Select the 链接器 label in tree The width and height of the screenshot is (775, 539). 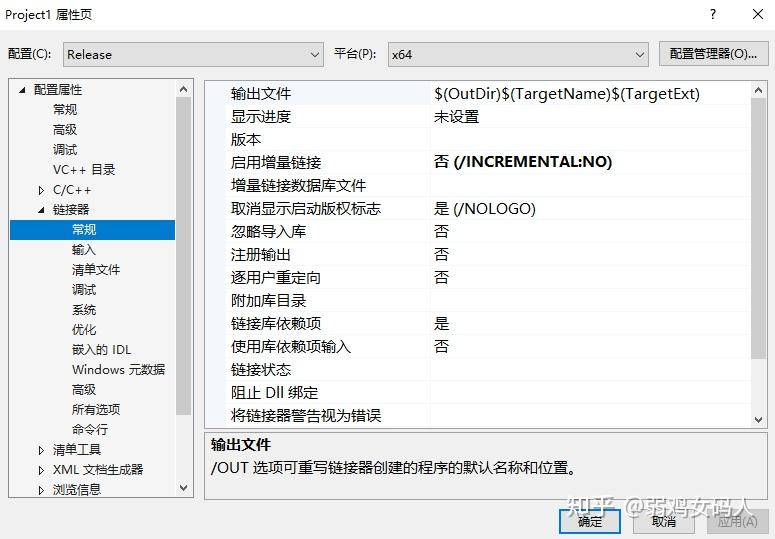(x=71, y=209)
